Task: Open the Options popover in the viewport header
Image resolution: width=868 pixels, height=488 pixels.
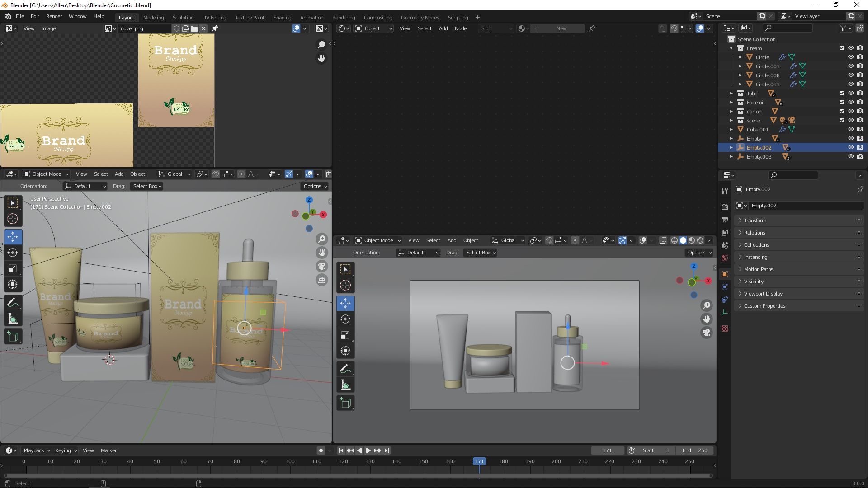Action: click(315, 186)
